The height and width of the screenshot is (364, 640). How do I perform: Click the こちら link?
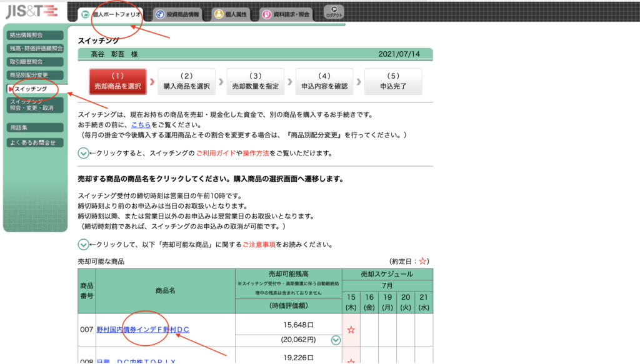(141, 124)
